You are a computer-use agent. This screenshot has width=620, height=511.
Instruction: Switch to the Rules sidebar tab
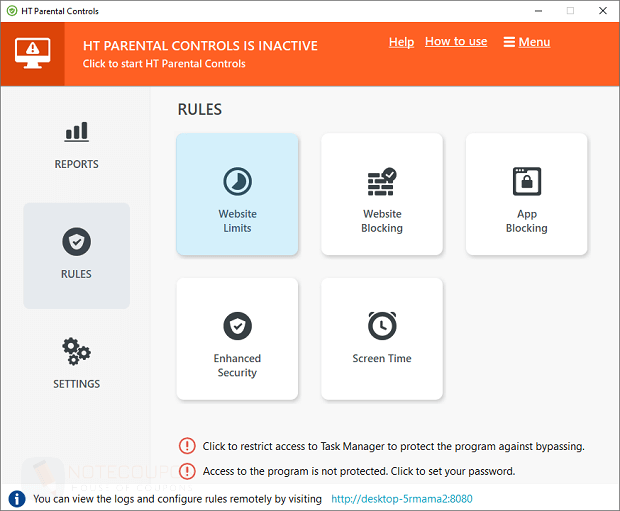pyautogui.click(x=76, y=255)
